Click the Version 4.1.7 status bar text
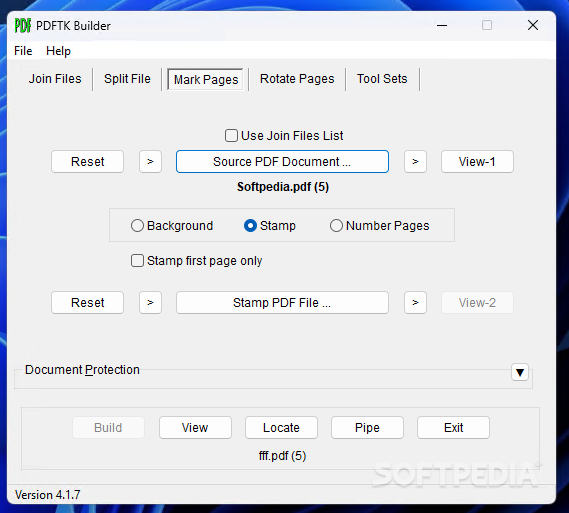 click(48, 495)
